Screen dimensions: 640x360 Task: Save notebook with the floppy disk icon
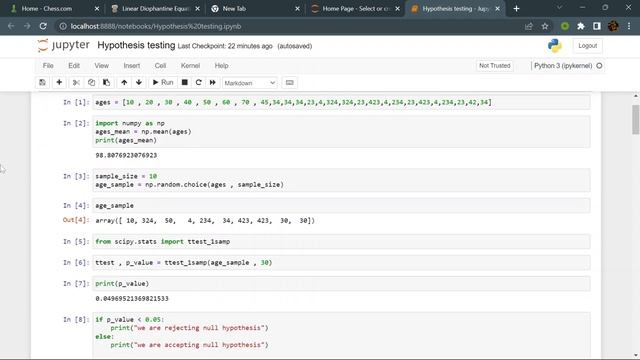tap(42, 82)
